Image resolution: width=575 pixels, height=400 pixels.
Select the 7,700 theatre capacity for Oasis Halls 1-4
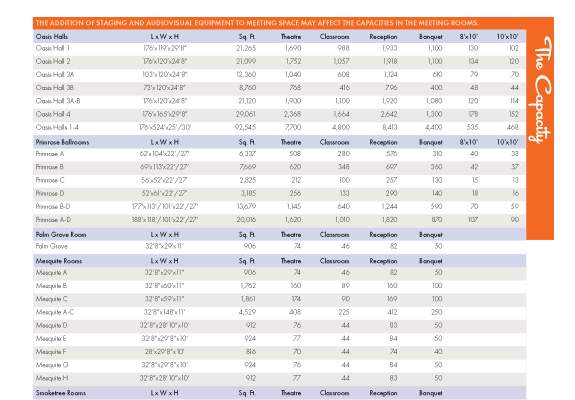pyautogui.click(x=293, y=127)
